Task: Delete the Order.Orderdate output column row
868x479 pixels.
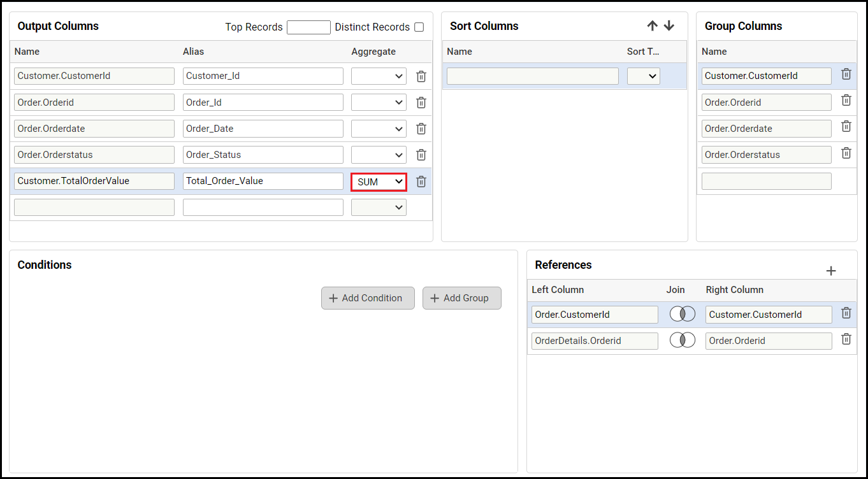Action: 421,129
